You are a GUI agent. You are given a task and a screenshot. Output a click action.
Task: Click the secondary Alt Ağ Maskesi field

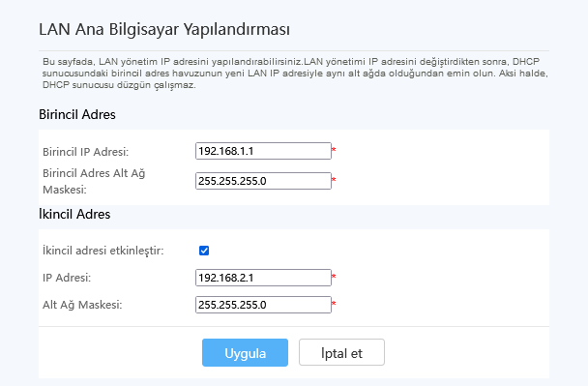coord(263,305)
